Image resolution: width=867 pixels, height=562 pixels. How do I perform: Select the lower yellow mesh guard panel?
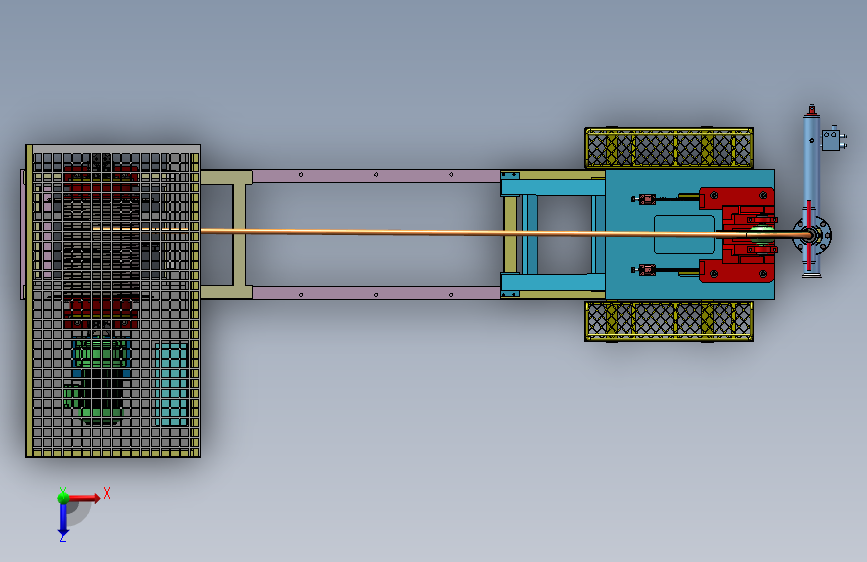tap(669, 321)
